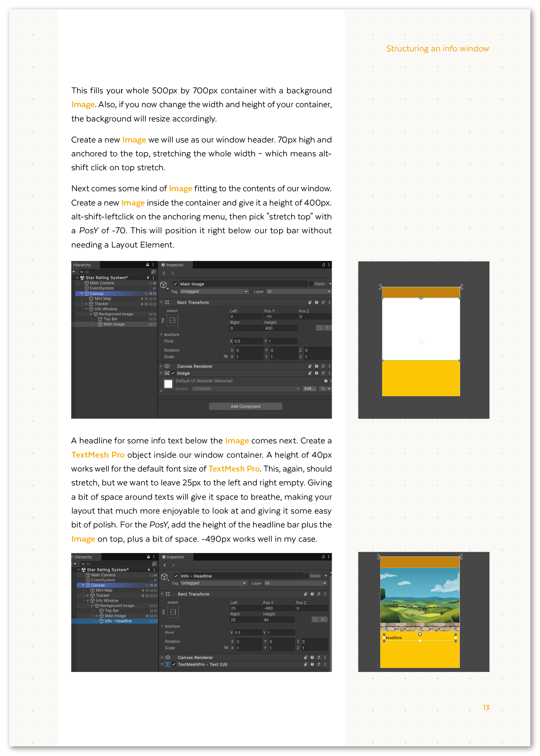Open anchor preset box in Info - Headline inspector
540x756 pixels.
pyautogui.click(x=173, y=612)
